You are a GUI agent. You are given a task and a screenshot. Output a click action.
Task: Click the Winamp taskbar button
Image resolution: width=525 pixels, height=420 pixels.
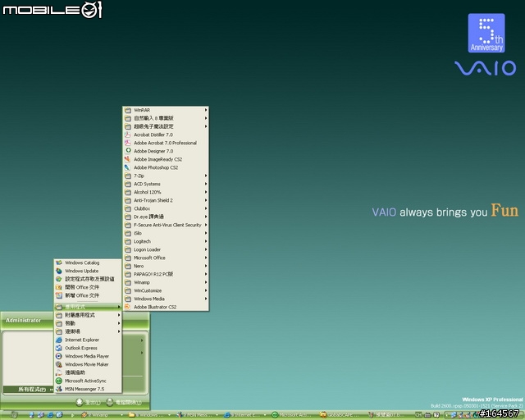point(100,415)
